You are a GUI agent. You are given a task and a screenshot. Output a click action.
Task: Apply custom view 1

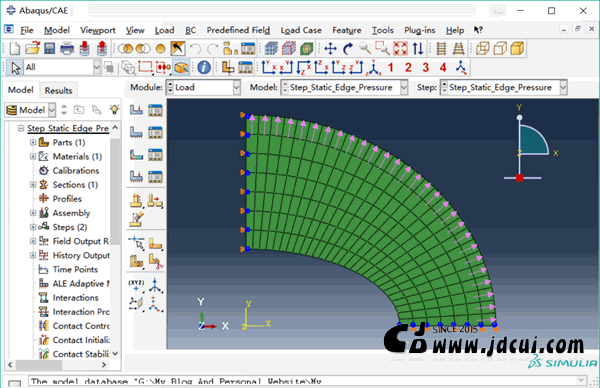point(390,68)
